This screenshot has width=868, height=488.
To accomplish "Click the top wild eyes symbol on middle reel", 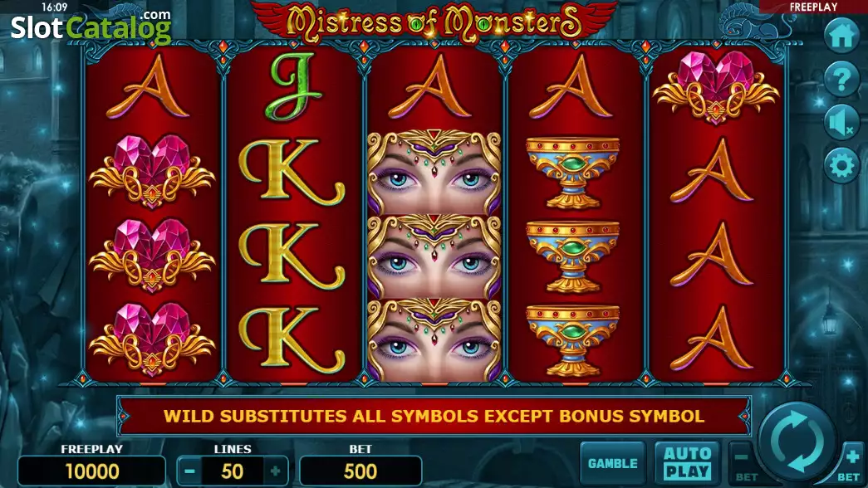I will 434,173.
